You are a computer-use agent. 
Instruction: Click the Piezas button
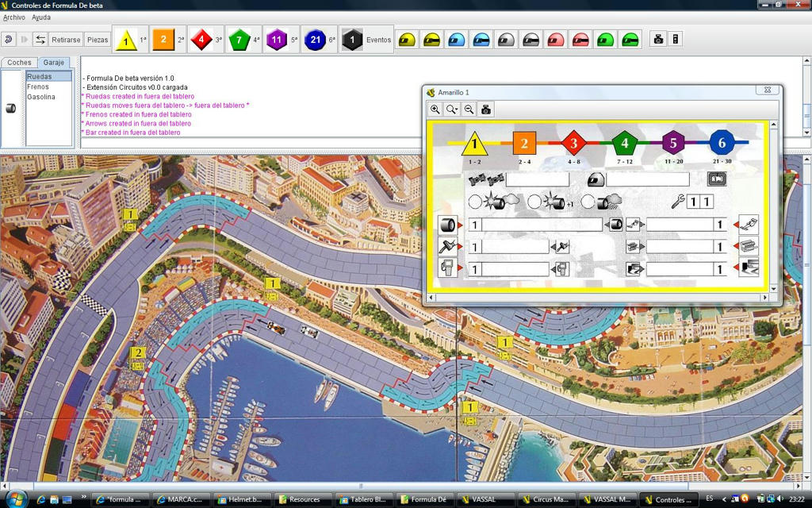98,40
